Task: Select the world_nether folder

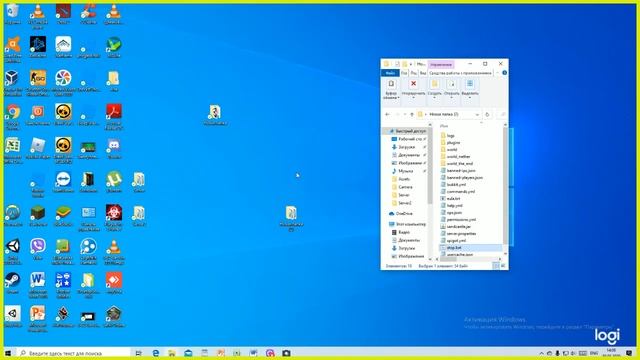Action: [456, 156]
